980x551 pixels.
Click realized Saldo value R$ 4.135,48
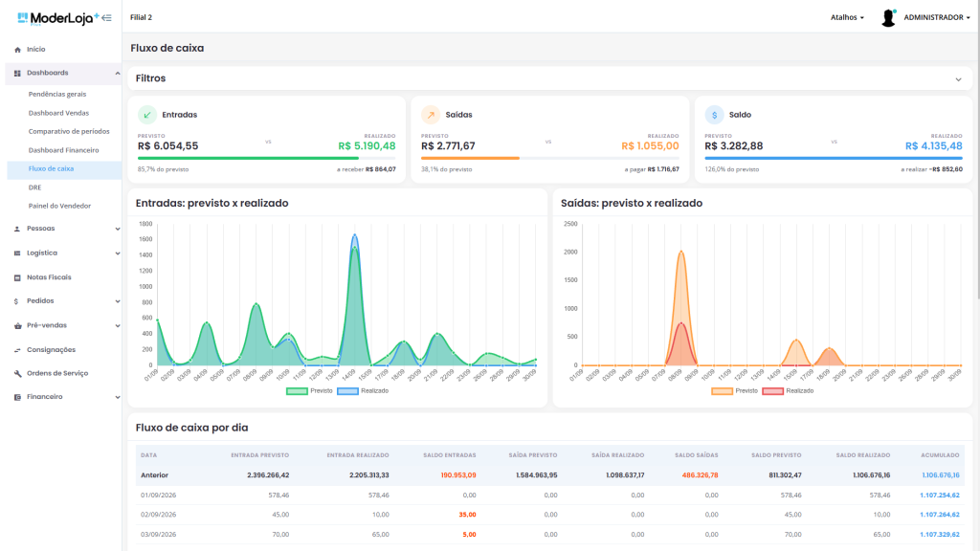click(x=934, y=146)
